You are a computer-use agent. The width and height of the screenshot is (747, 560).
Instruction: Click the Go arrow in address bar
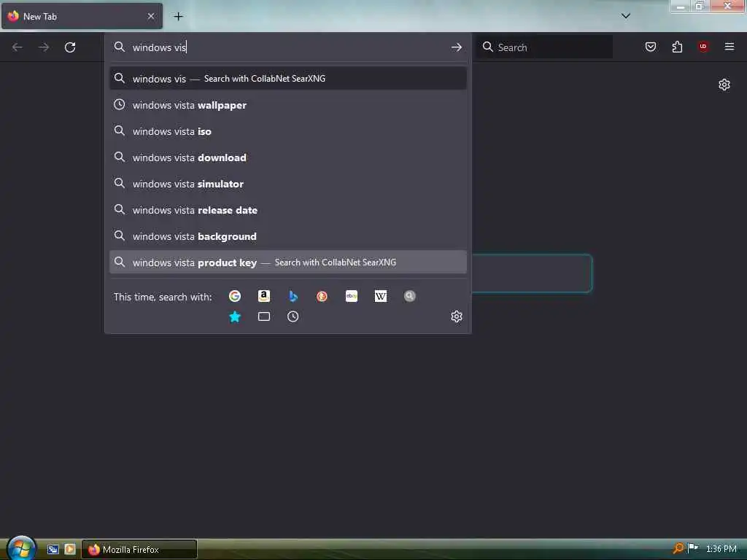coord(457,47)
